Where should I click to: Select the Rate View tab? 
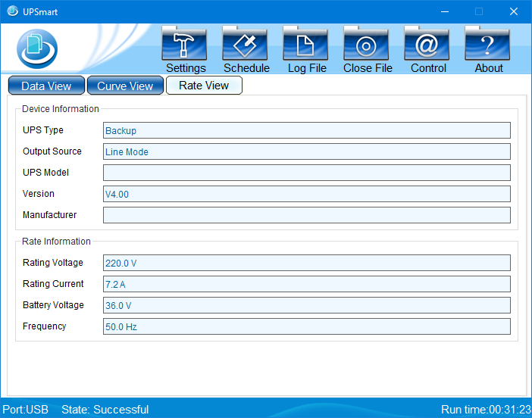coord(204,86)
